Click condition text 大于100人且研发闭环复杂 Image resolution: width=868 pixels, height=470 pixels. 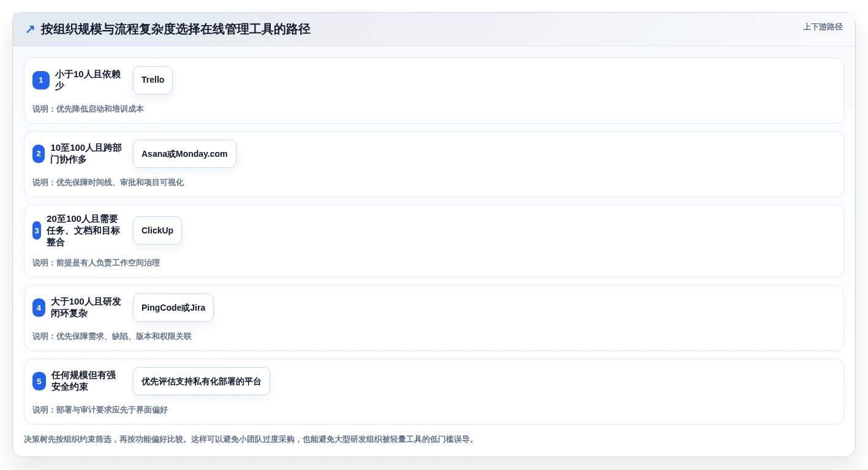click(x=86, y=308)
